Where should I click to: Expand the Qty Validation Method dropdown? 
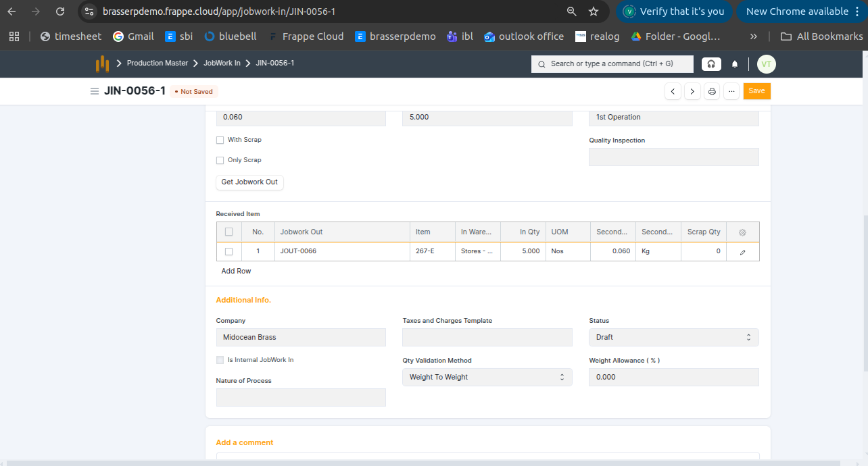(487, 378)
